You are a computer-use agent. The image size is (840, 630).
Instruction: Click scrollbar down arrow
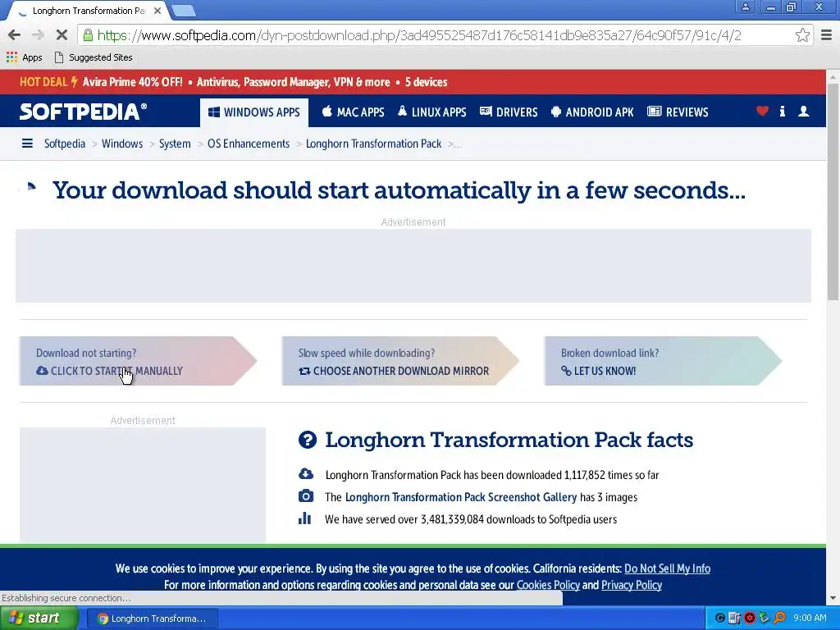click(x=833, y=598)
